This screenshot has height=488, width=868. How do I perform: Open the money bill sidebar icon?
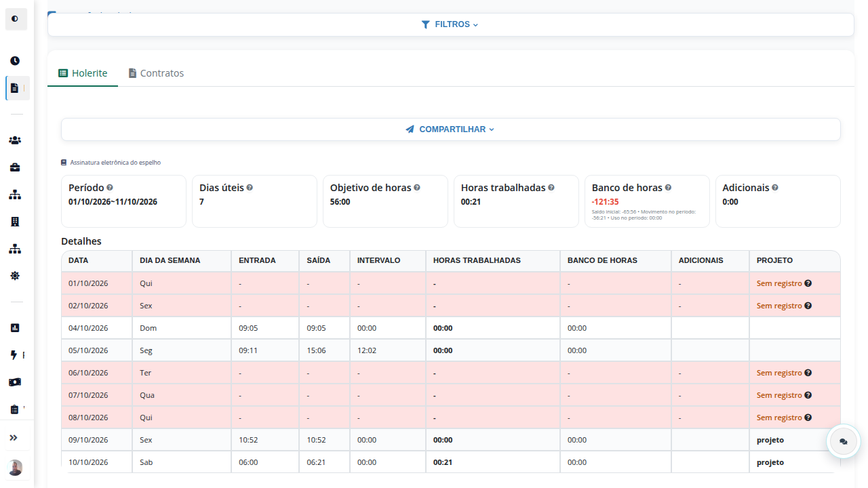pyautogui.click(x=15, y=382)
